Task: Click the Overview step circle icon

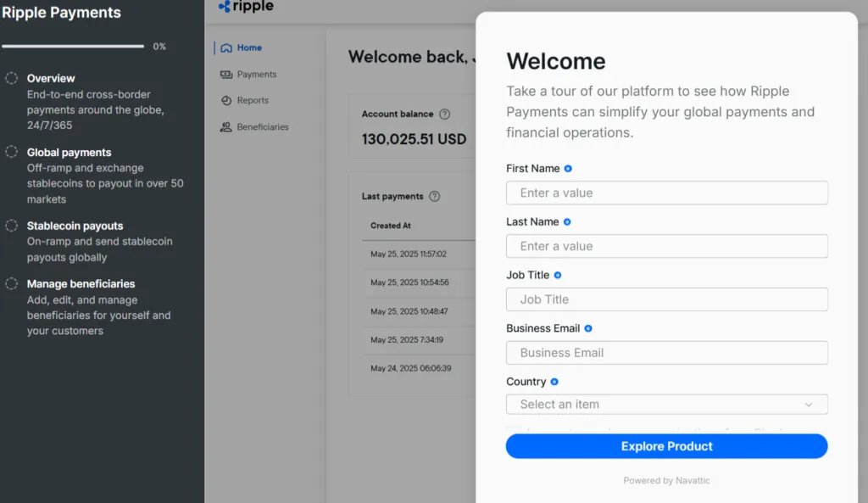Action: pyautogui.click(x=12, y=78)
